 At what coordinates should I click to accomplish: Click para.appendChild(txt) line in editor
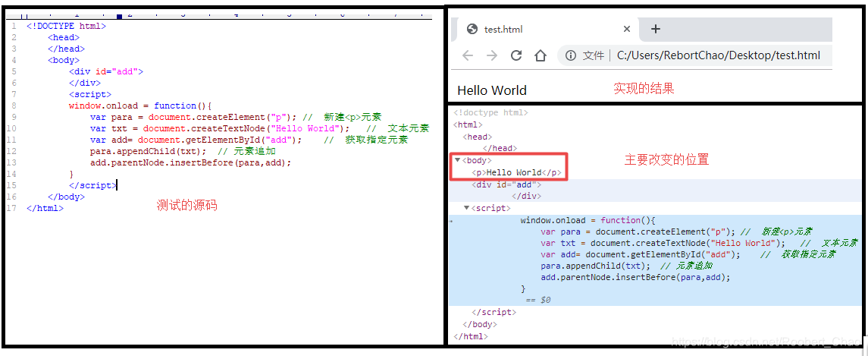coord(183,151)
